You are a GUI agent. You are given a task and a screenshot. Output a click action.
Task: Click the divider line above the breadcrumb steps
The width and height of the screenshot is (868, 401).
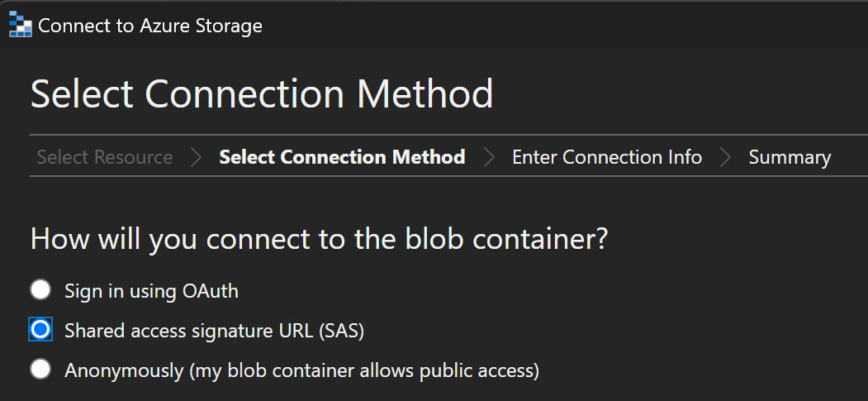click(x=446, y=134)
